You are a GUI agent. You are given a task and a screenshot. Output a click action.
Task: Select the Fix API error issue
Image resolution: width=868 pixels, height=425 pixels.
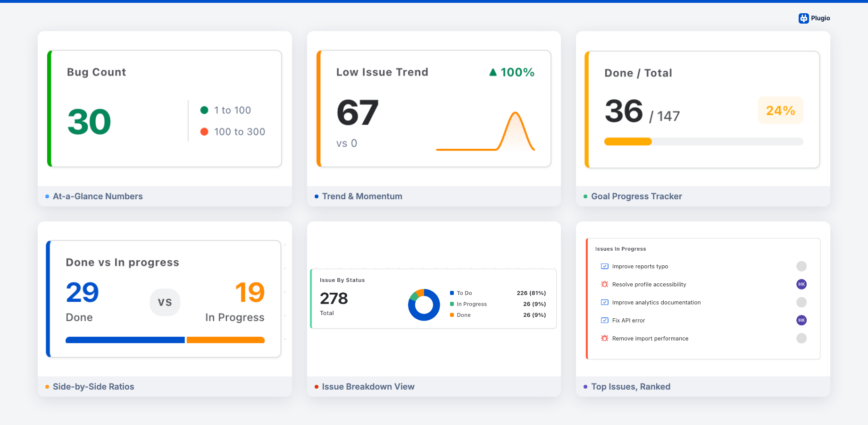pos(628,320)
